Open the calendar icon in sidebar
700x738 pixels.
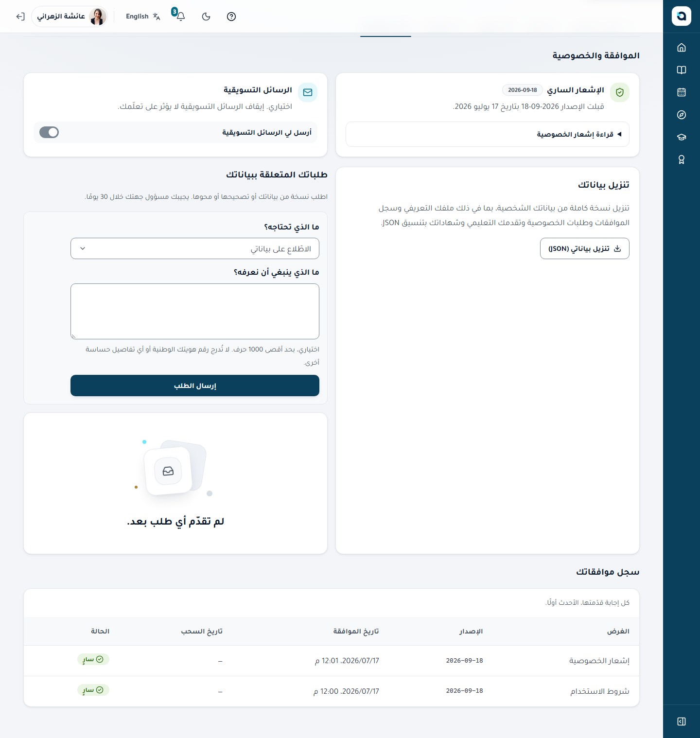click(682, 92)
